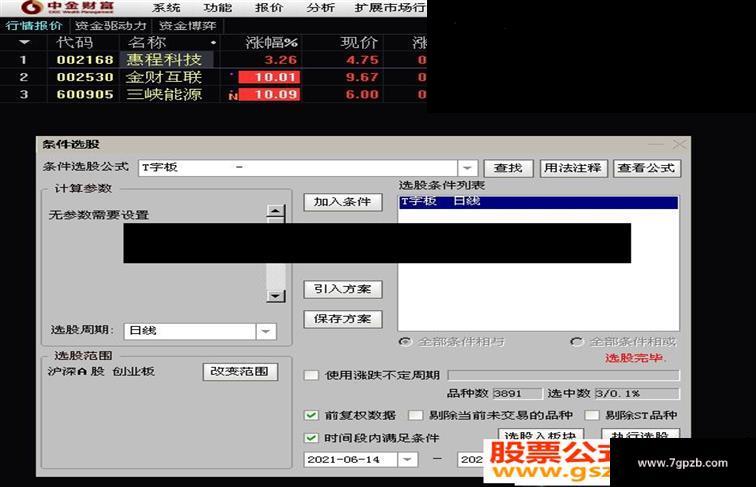Sort by the 现价 column header

coord(359,42)
